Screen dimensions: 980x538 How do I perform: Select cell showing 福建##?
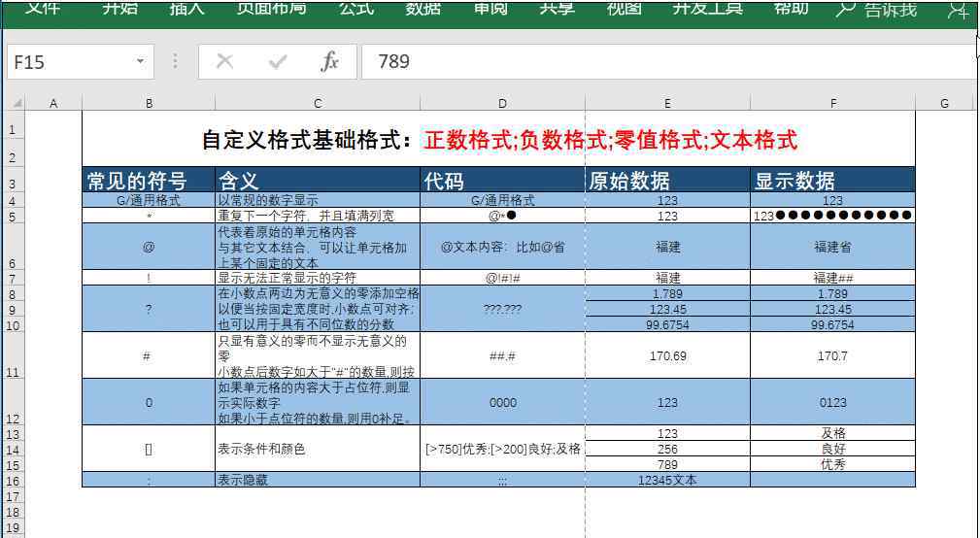pos(833,278)
